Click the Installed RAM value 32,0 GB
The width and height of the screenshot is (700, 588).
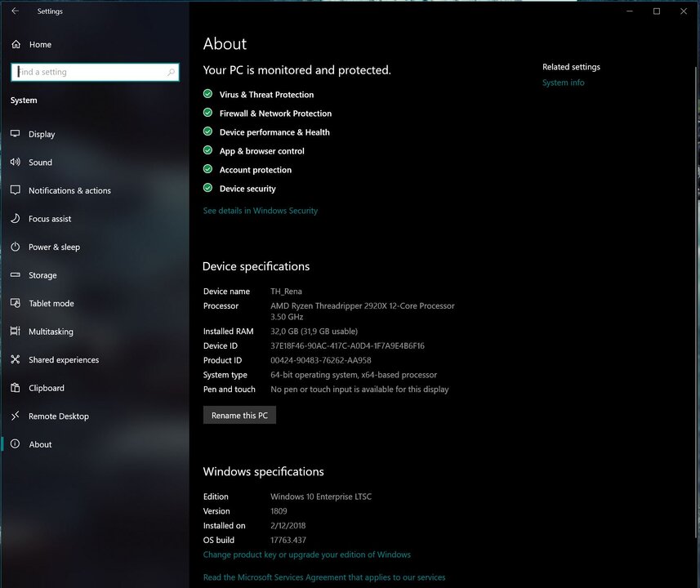point(314,332)
